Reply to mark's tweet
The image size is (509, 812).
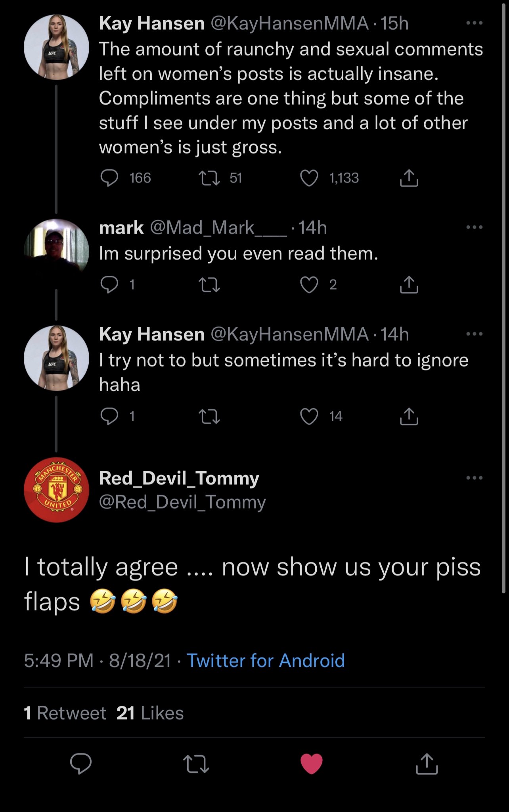pos(109,285)
